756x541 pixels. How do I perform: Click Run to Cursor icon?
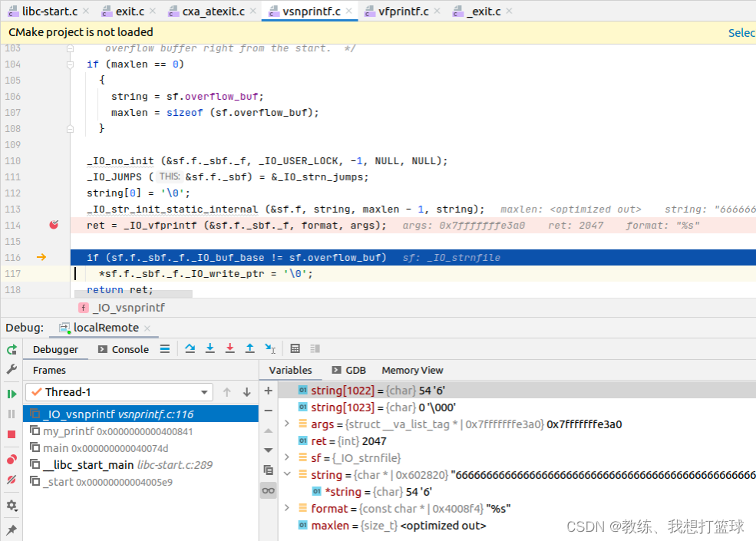(270, 348)
